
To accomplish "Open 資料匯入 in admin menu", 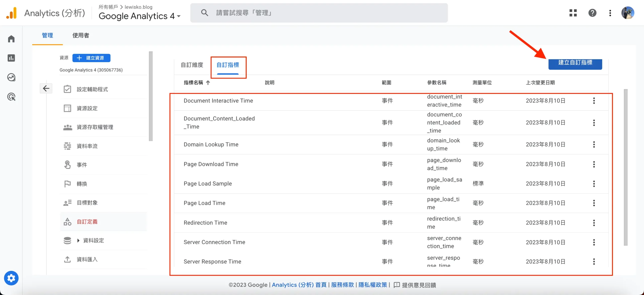I will tap(103, 259).
